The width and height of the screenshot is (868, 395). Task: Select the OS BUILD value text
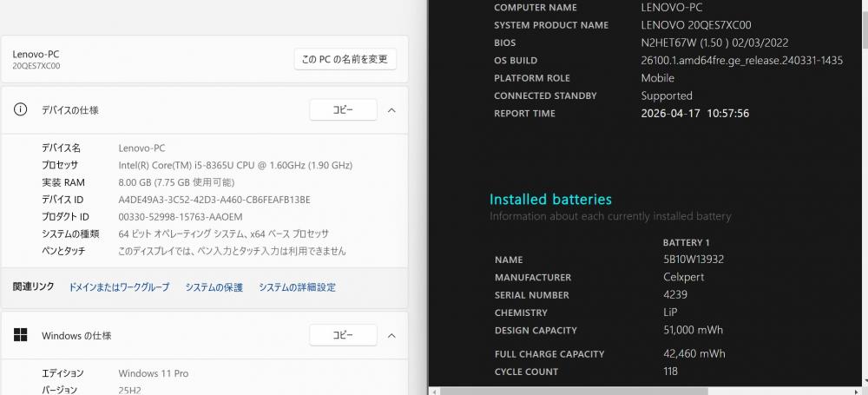click(x=742, y=61)
